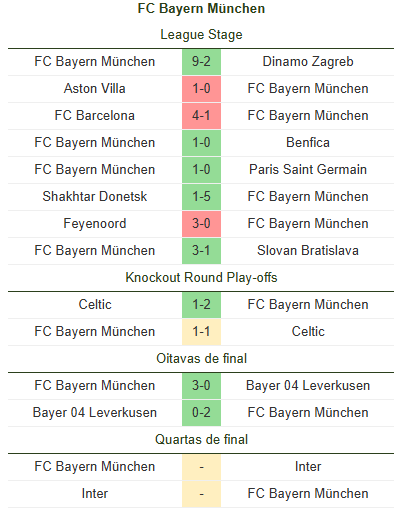This screenshot has height=520, width=394.
Task: Select the 1-1 draw score versus Celtic
Action: [x=201, y=332]
